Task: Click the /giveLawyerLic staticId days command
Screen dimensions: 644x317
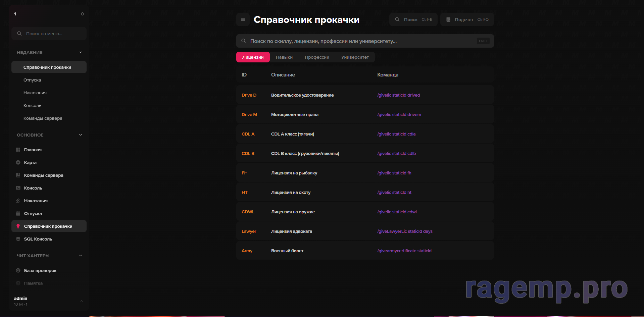Action: tap(405, 231)
